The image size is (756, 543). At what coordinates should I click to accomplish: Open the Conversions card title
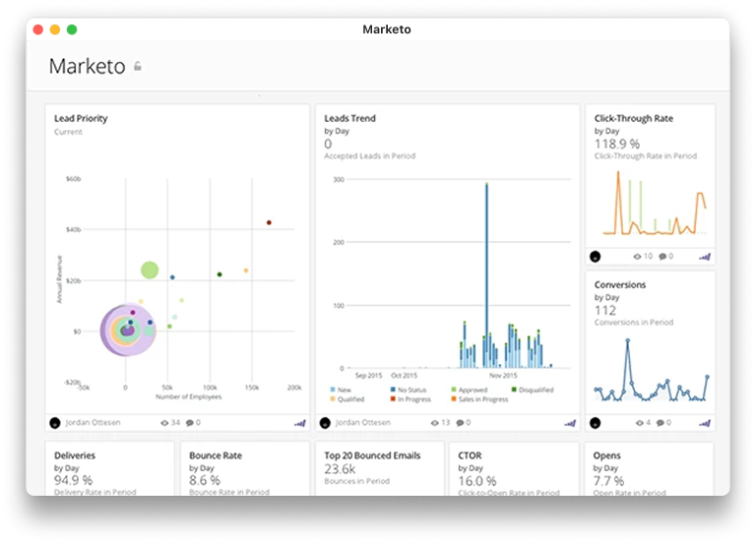[619, 284]
